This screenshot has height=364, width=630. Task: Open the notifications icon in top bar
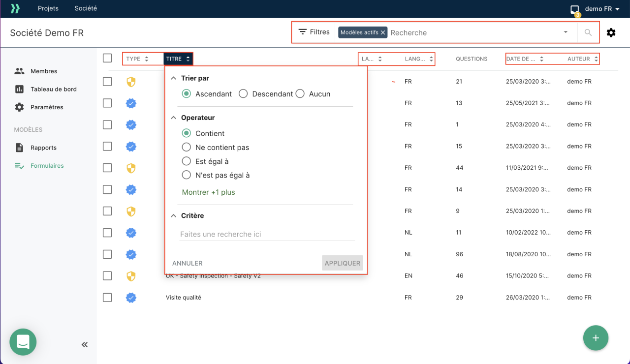(574, 9)
